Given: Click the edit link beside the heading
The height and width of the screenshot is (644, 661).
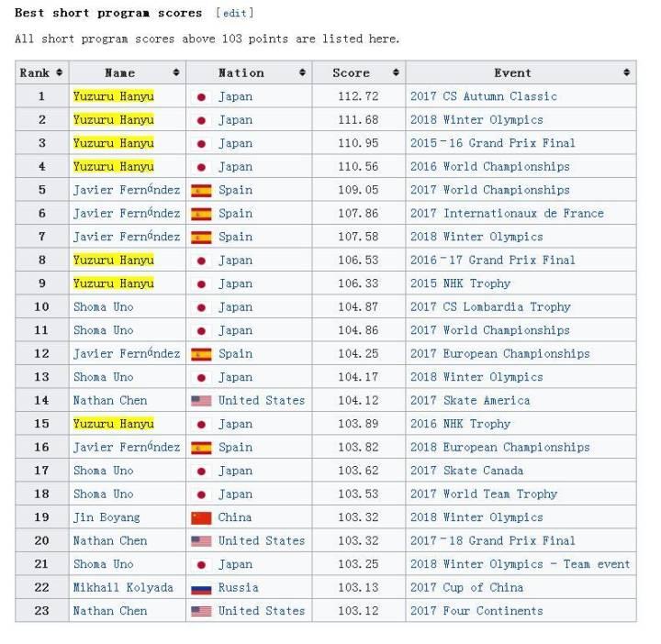Looking at the screenshot, I should point(234,13).
